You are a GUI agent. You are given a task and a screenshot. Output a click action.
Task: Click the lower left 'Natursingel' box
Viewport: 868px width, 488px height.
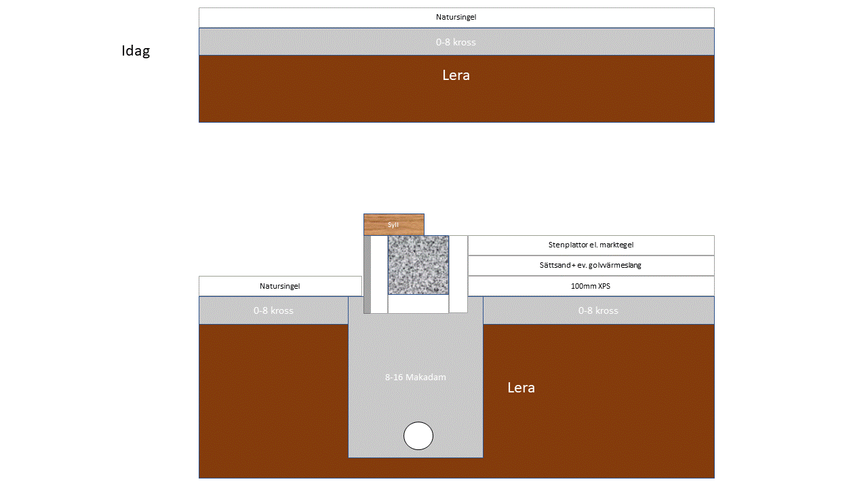(280, 286)
